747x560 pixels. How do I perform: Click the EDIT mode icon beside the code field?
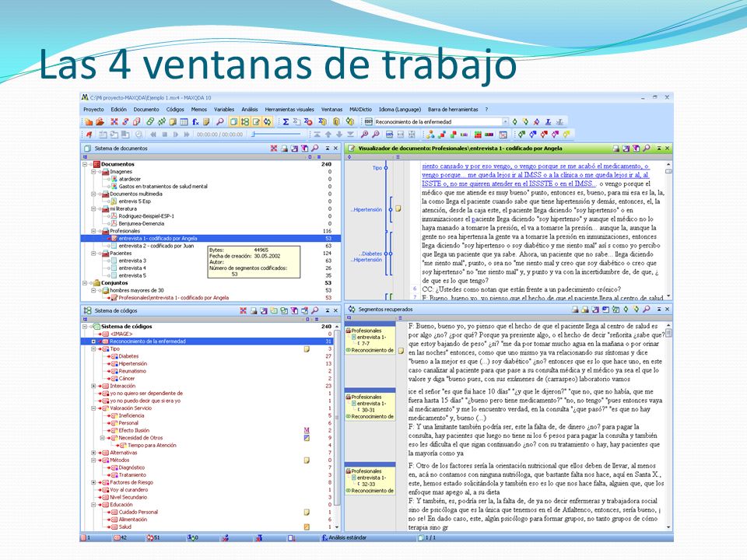point(368,122)
